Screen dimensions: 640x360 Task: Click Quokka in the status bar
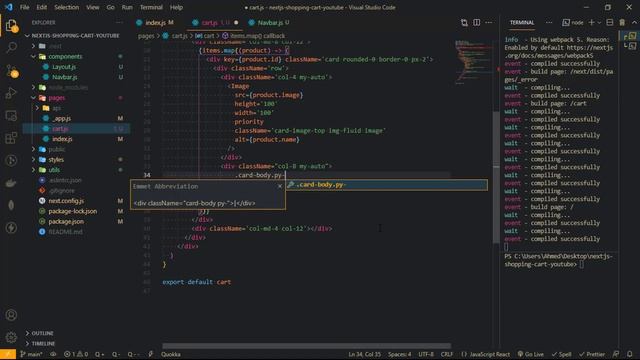171,354
